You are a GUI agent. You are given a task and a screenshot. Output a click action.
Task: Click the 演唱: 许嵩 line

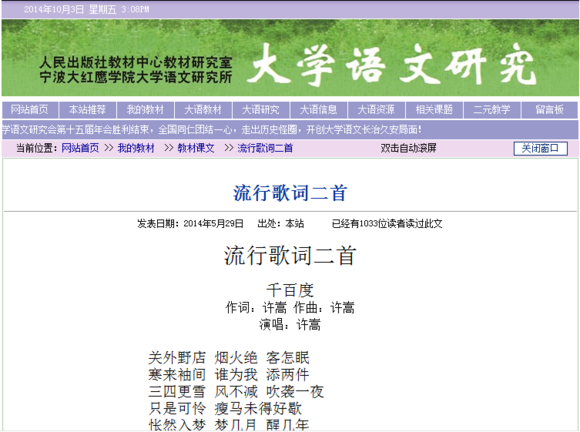click(x=290, y=324)
